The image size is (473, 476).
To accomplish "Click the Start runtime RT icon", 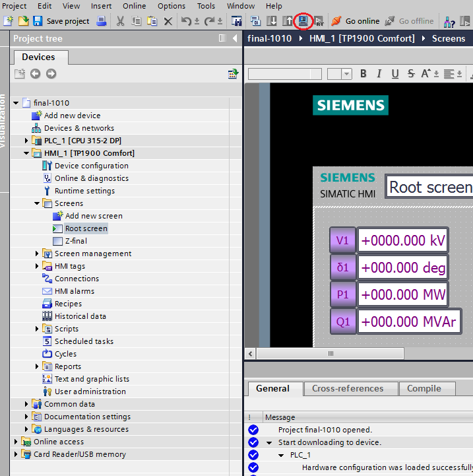I will point(319,21).
